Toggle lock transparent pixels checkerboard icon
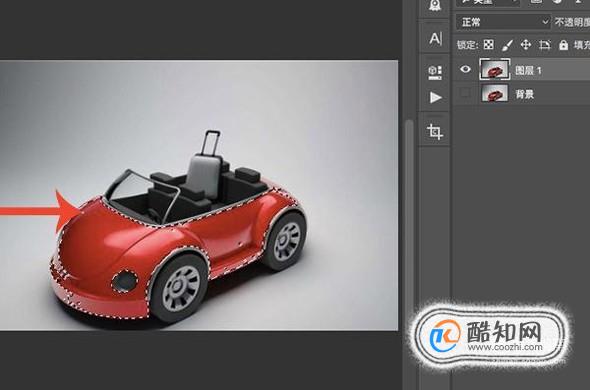Image resolution: width=590 pixels, height=390 pixels. 488,44
